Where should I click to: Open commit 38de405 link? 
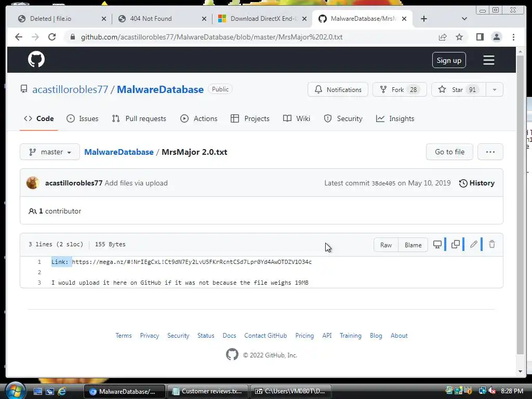[x=383, y=183]
